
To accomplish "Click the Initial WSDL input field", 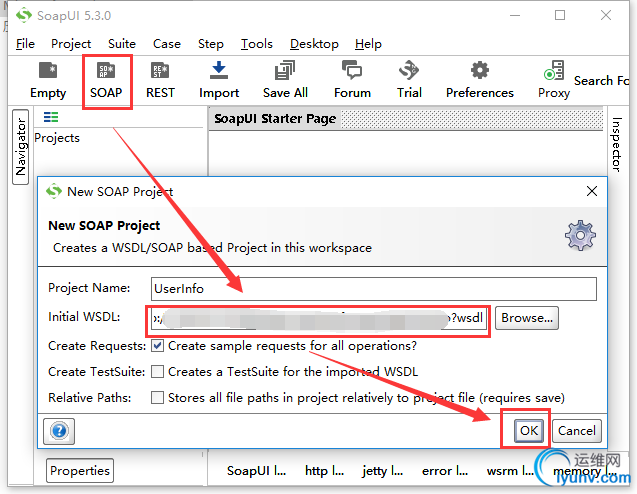I will point(319,318).
